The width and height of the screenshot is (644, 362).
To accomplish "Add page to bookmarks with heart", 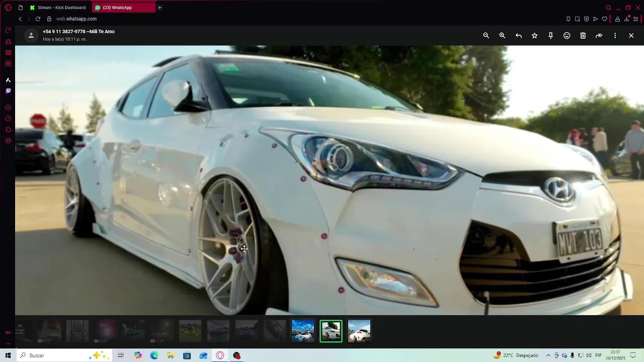I will (x=604, y=19).
